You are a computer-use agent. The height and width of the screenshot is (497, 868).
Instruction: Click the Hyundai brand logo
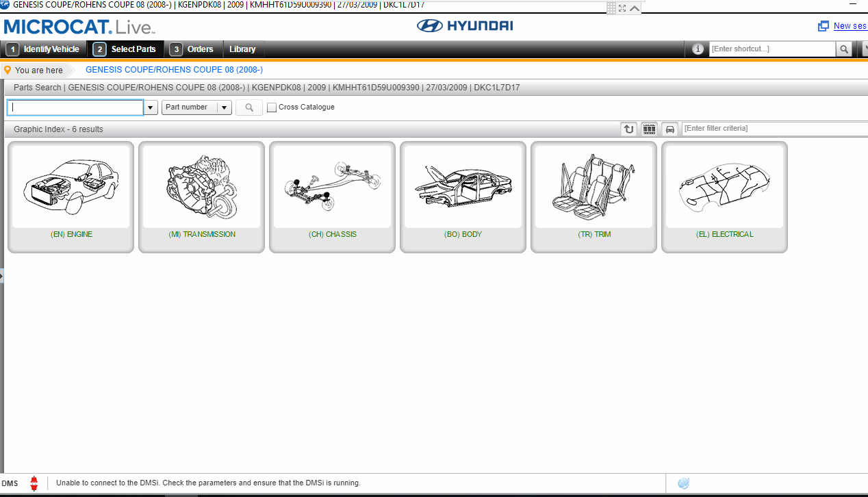[x=465, y=26]
